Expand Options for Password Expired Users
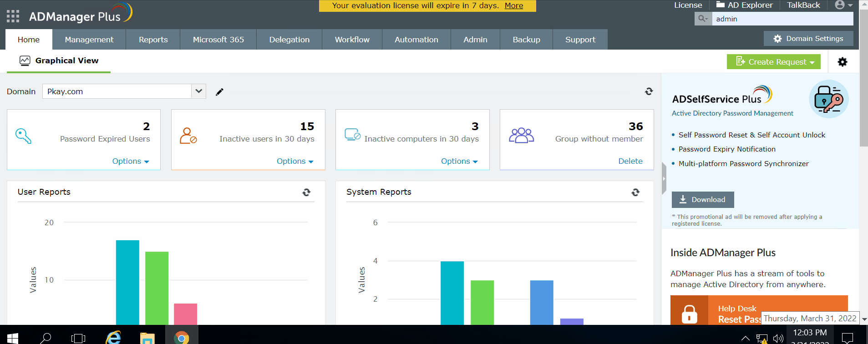 coord(131,161)
